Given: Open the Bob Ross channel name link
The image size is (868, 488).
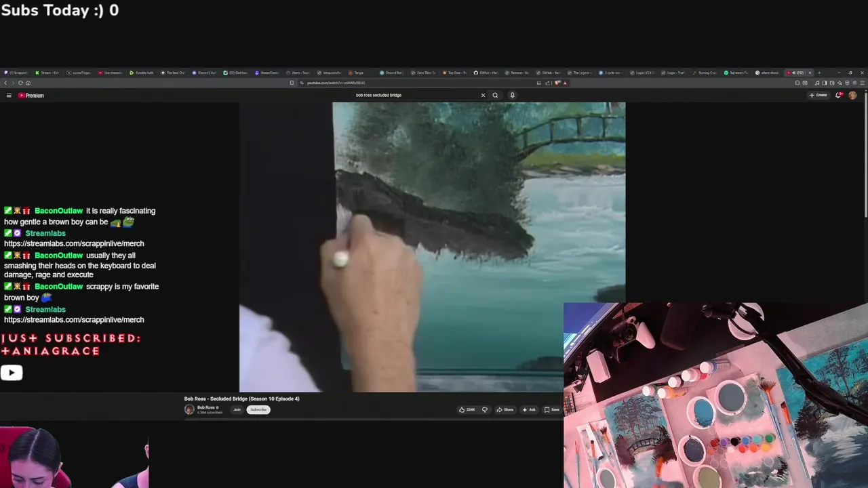Looking at the screenshot, I should pyautogui.click(x=206, y=407).
